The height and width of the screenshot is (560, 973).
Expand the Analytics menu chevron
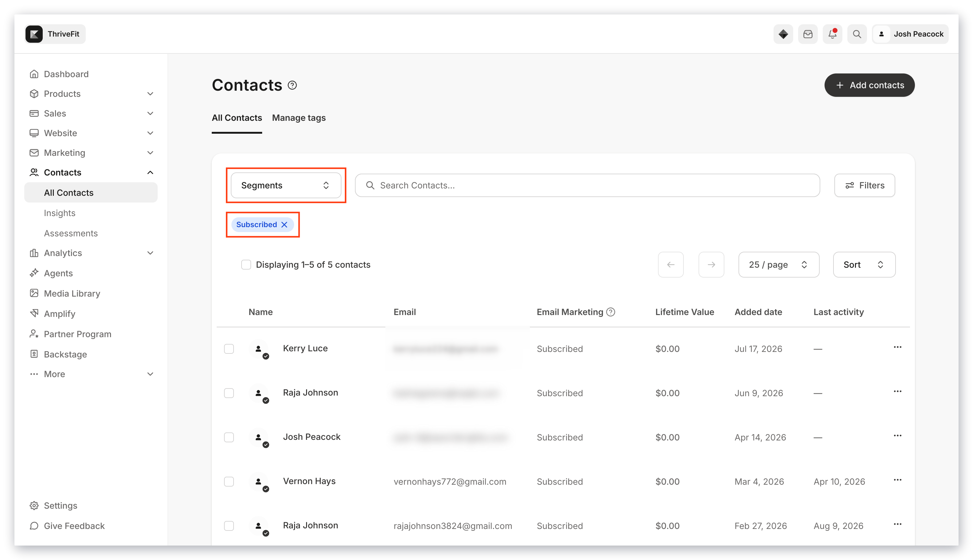tap(150, 253)
